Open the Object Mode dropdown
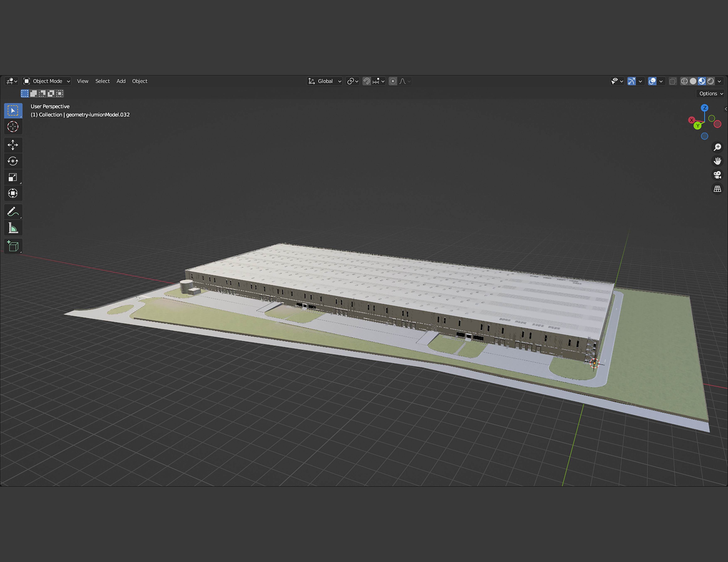 (47, 81)
